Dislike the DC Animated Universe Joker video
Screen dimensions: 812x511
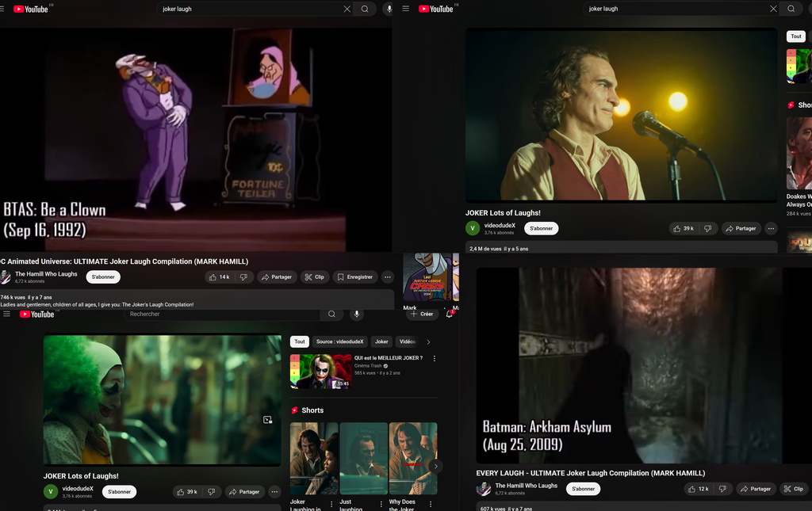point(243,277)
